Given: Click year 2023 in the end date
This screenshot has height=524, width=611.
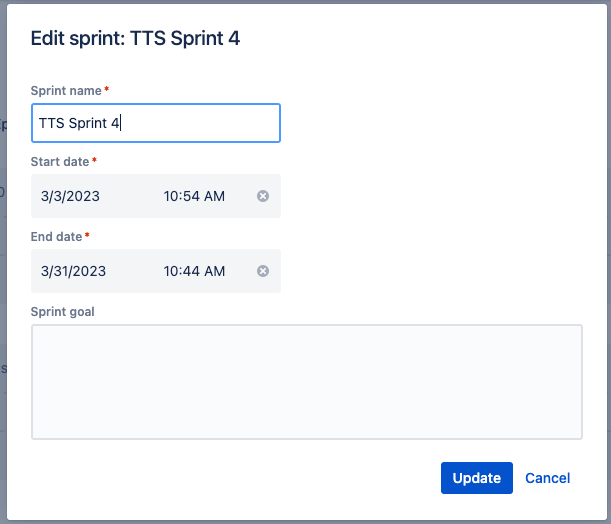Looking at the screenshot, I should pos(90,271).
